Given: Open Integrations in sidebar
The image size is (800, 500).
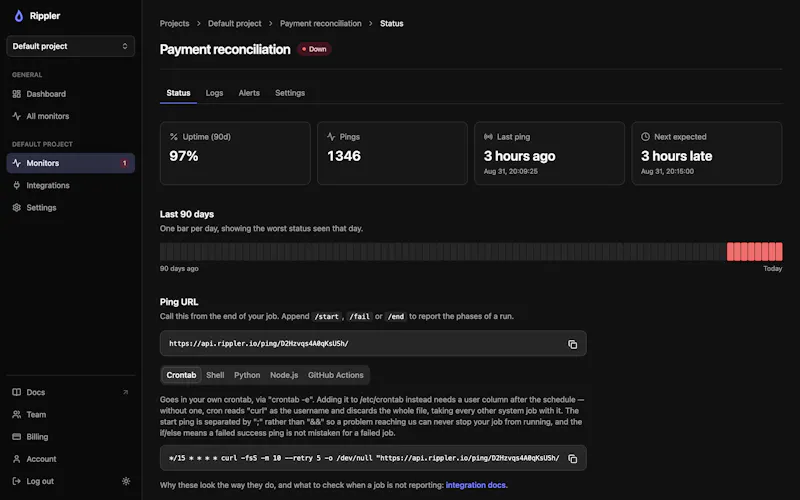Looking at the screenshot, I should (70, 186).
